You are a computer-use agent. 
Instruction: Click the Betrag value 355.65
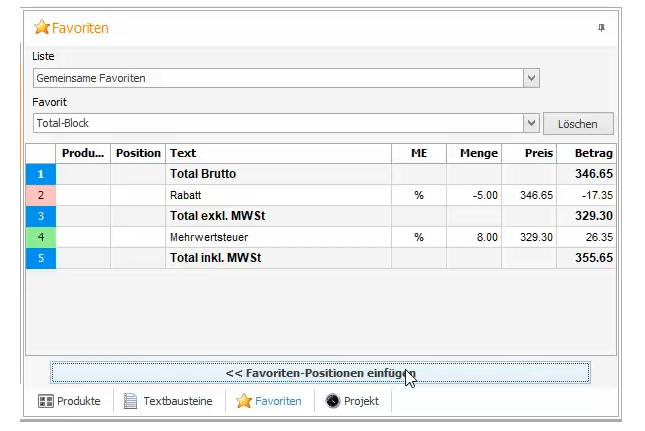coord(594,258)
